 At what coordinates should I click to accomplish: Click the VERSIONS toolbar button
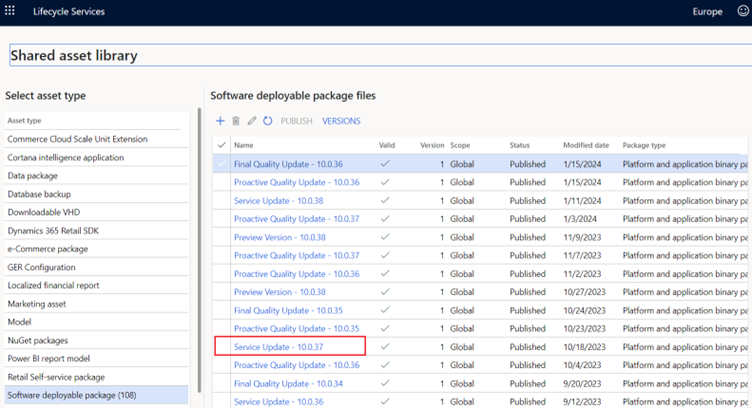[341, 121]
